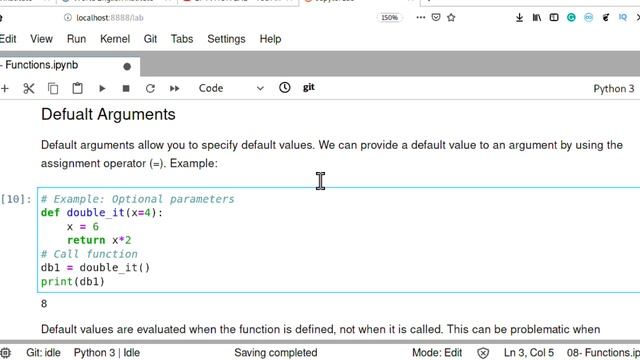Click the 08- Functions.ipynb status bar name

[x=603, y=353]
